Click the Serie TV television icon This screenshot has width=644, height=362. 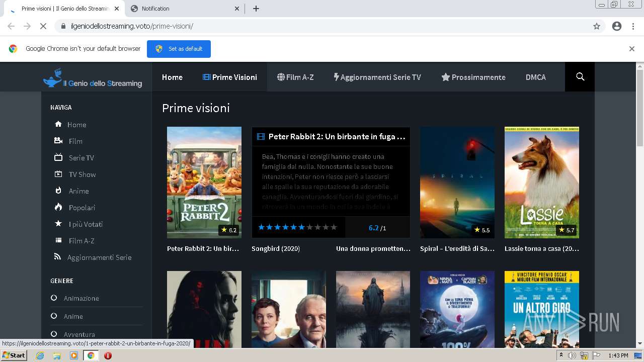tap(58, 157)
